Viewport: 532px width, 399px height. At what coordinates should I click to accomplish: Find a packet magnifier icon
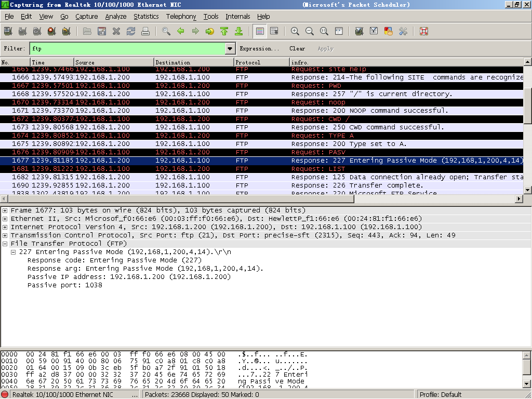[166, 31]
